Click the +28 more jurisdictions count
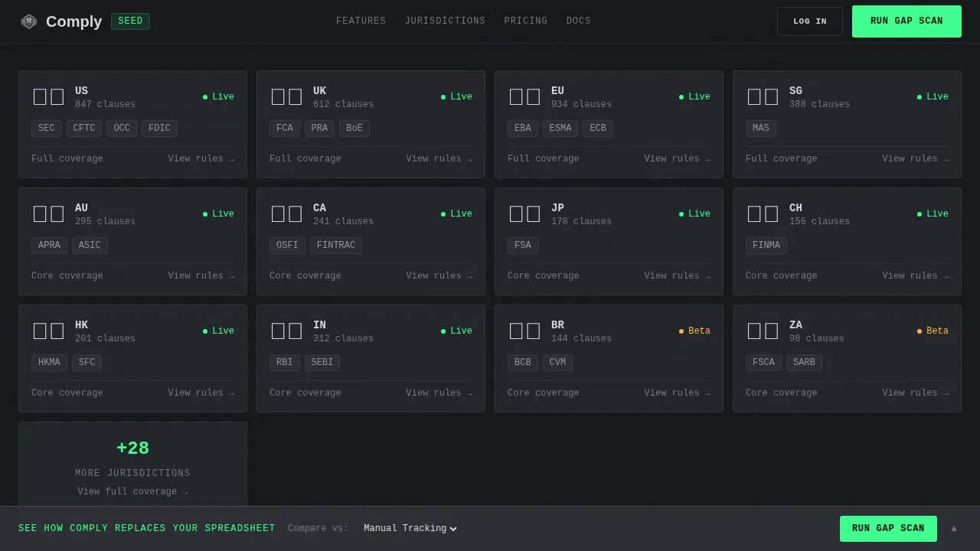This screenshot has width=980, height=551. pyautogui.click(x=132, y=449)
